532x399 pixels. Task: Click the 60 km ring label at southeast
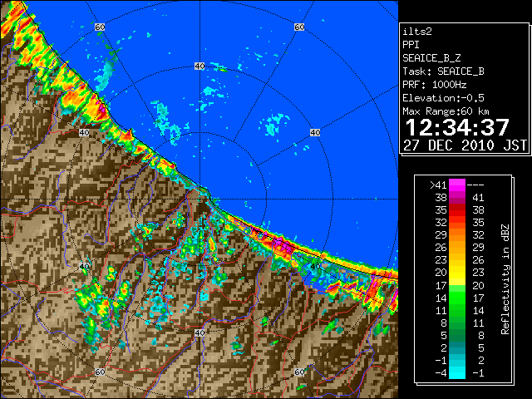pyautogui.click(x=299, y=372)
